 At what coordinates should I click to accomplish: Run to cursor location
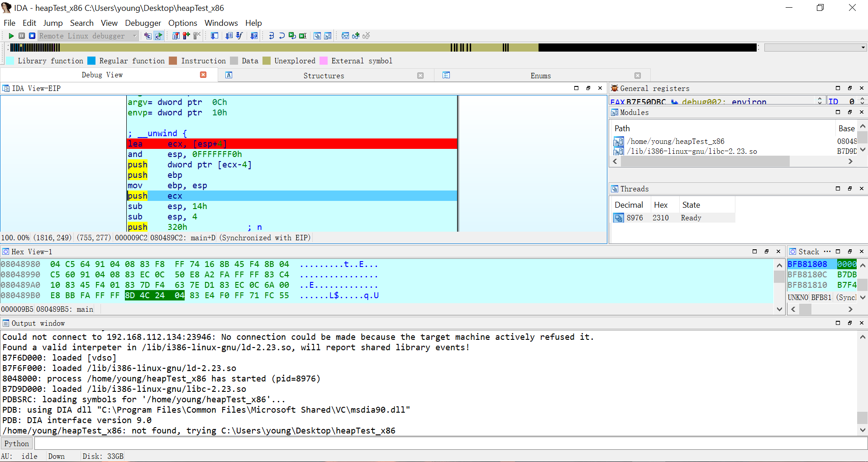pyautogui.click(x=302, y=36)
